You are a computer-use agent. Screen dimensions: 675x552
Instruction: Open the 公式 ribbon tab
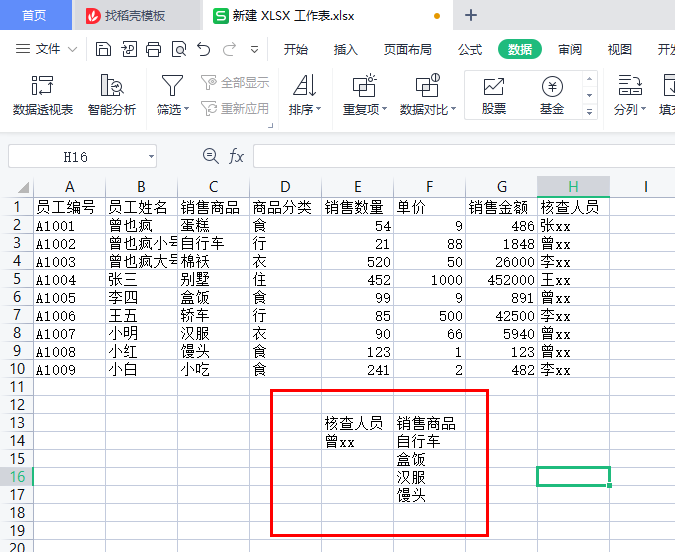coord(470,50)
